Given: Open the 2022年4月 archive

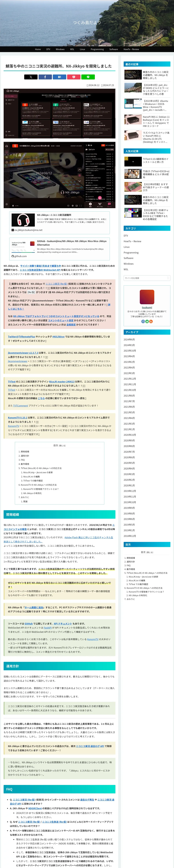Looking at the screenshot, I should [129, 368].
